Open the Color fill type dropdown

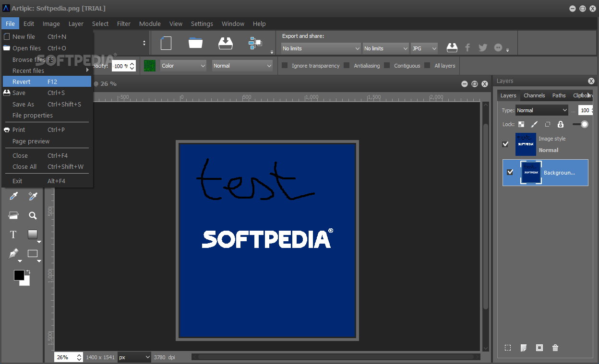(x=183, y=66)
